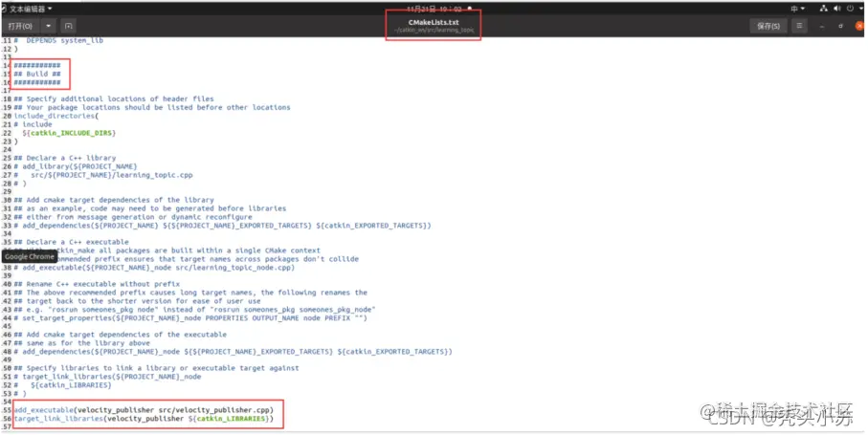868x435 pixels.
Task: Click the network status icon in the top panel
Action: click(x=824, y=9)
